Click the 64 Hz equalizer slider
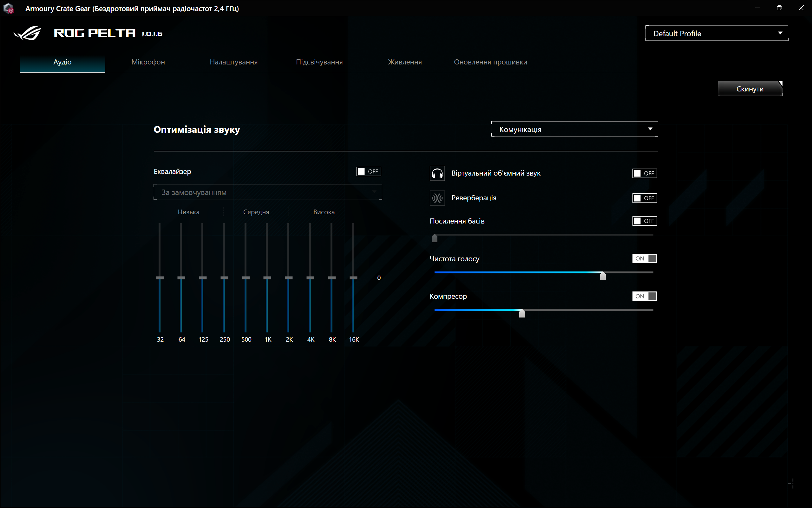Viewport: 812px width, 508px height. tap(181, 278)
